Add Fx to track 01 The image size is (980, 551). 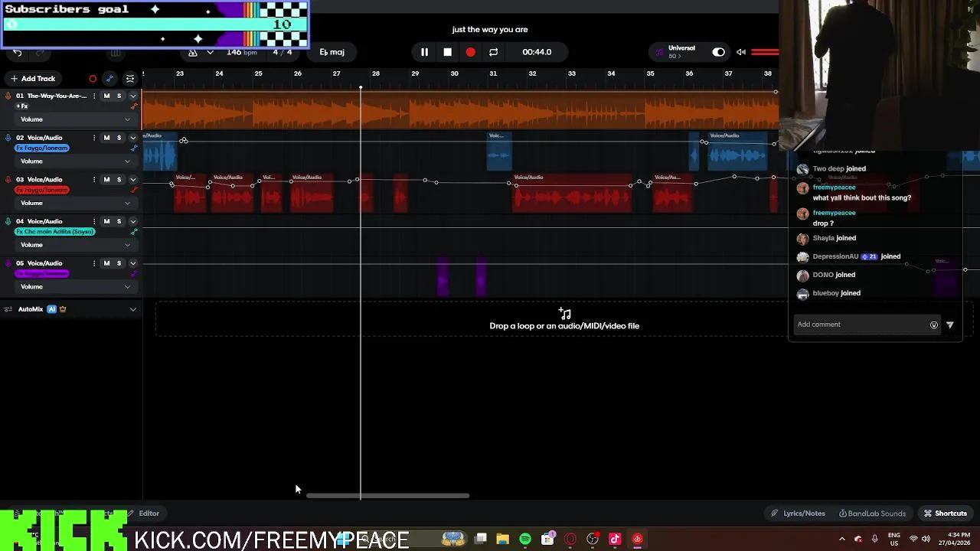click(22, 106)
